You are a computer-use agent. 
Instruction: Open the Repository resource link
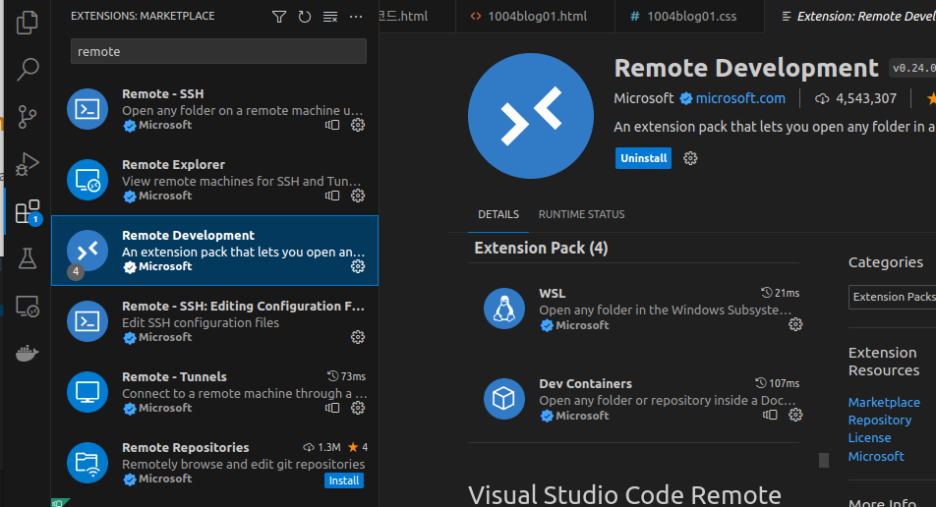[879, 420]
